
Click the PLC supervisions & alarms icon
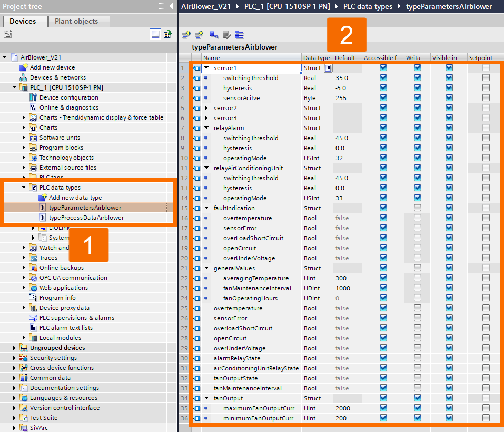(33, 318)
